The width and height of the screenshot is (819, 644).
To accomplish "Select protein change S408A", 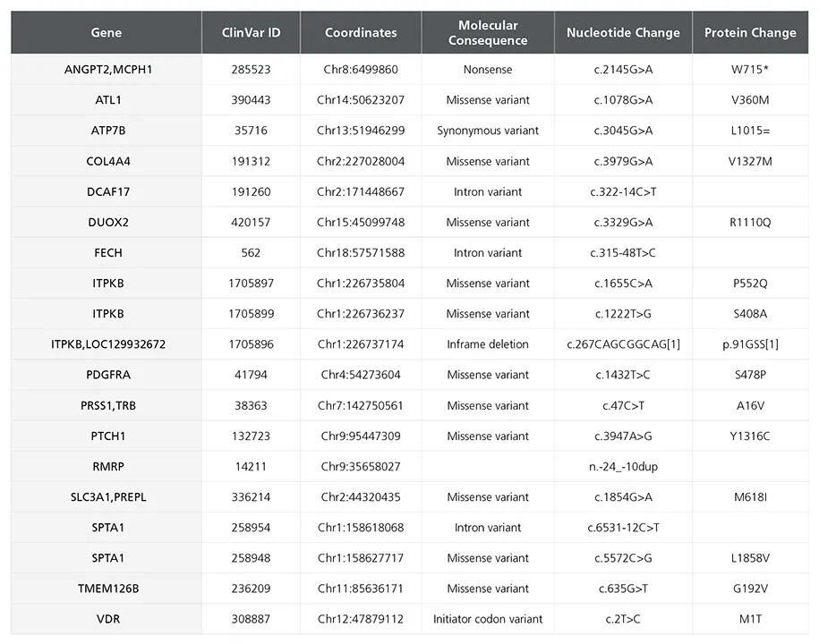I will coord(750,314).
